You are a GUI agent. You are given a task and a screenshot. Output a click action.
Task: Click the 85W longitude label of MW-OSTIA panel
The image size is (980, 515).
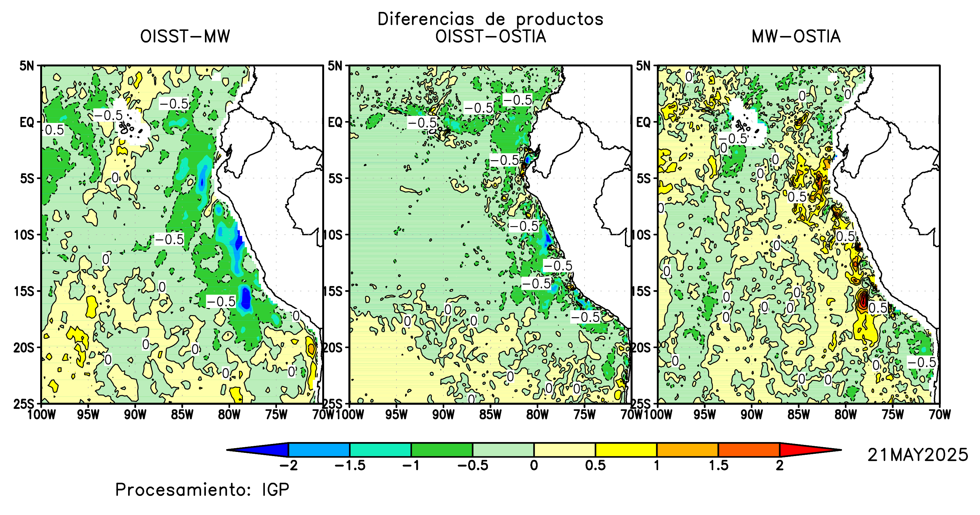(799, 415)
